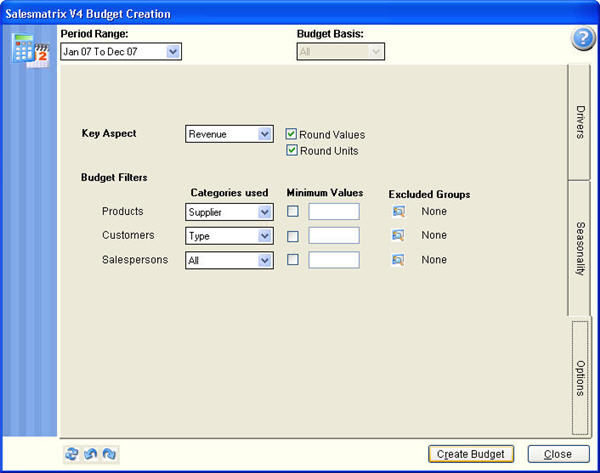600x473 pixels.
Task: Open excluded groups lookup for Customers
Action: coord(398,235)
